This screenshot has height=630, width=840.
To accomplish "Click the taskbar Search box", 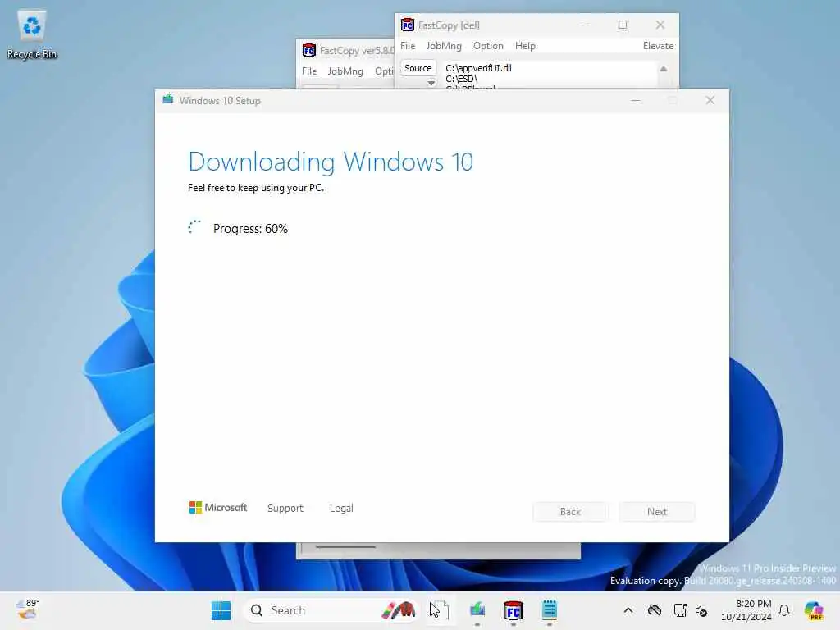I will (331, 610).
